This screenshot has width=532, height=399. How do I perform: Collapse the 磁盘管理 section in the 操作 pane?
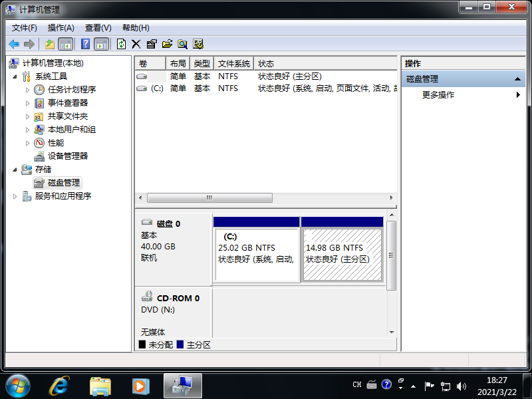pos(518,77)
